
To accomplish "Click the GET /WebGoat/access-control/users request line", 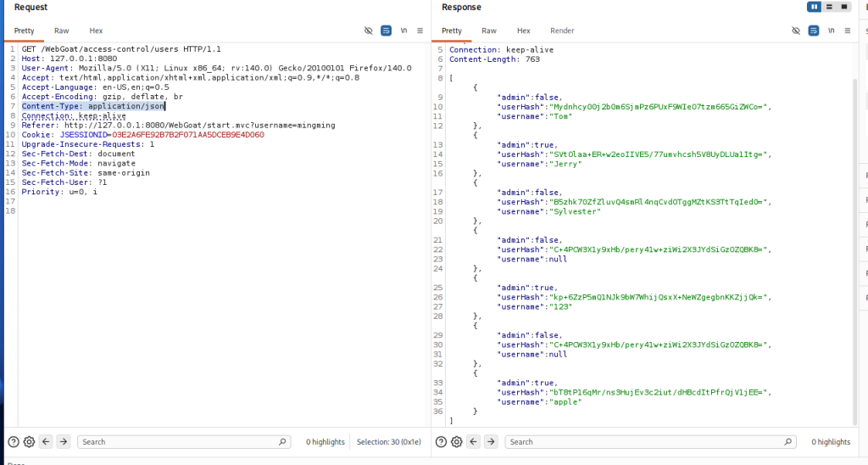I will [x=121, y=48].
